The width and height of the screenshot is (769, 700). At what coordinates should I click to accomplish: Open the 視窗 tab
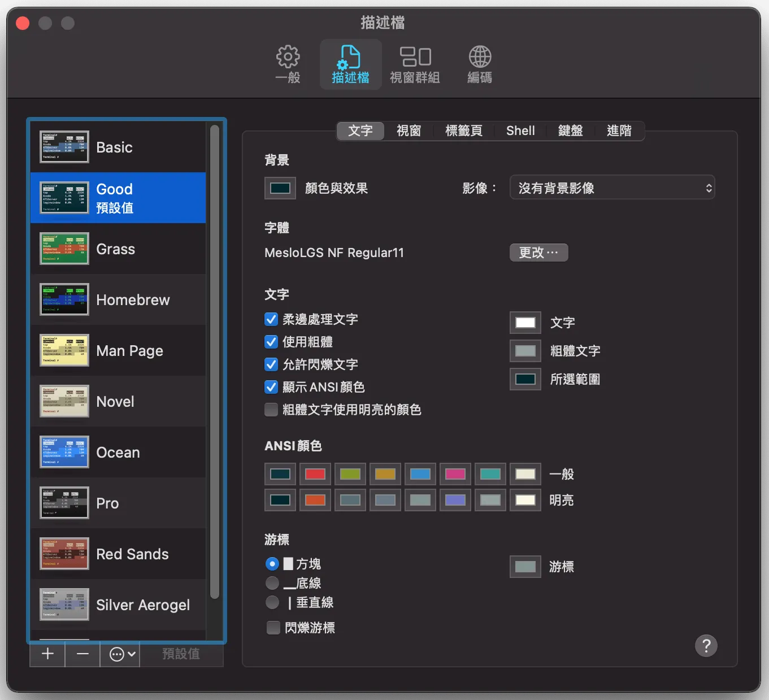pos(409,131)
